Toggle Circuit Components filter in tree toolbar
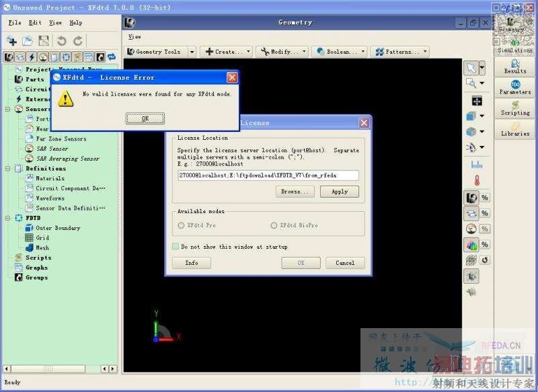 point(20,57)
